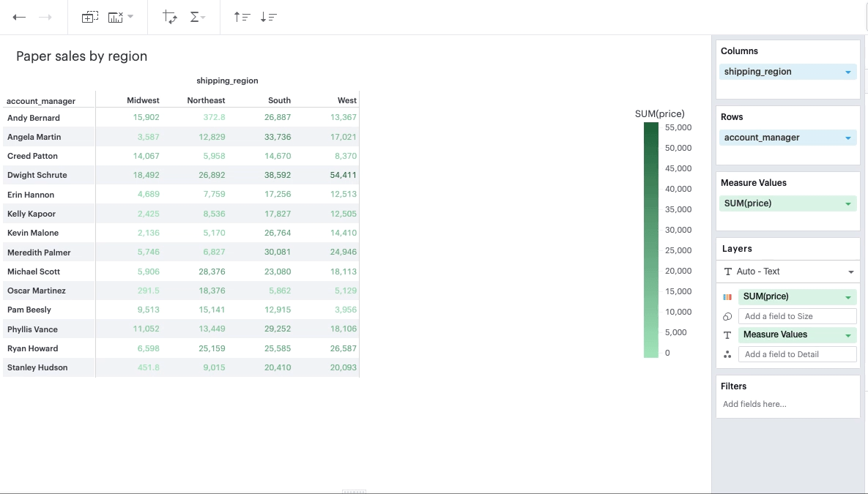Open the shipping_region dropdown in Columns
The image size is (868, 494).
click(848, 71)
